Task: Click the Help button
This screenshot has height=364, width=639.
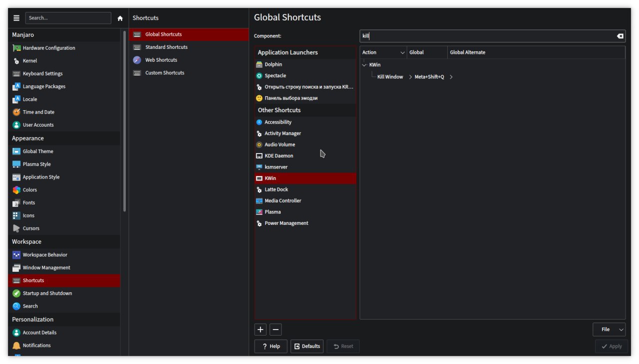Action: [271, 347]
